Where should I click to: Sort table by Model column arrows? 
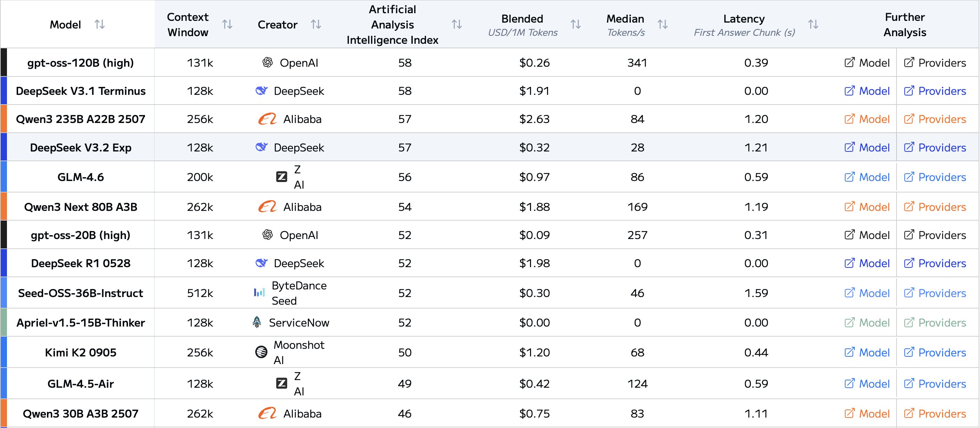pos(100,24)
